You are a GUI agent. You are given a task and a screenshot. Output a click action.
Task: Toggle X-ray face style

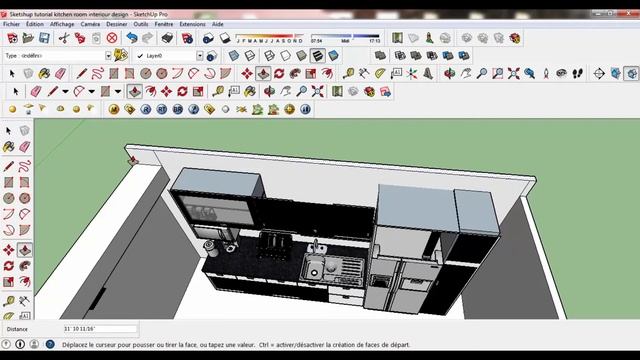[x=233, y=56]
